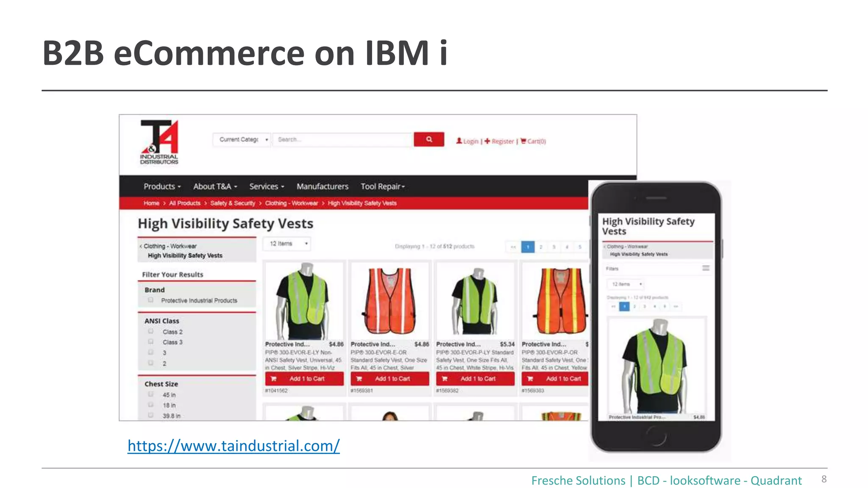Expand the Tool Repair menu
Image resolution: width=868 pixels, height=488 pixels.
pyautogui.click(x=383, y=186)
